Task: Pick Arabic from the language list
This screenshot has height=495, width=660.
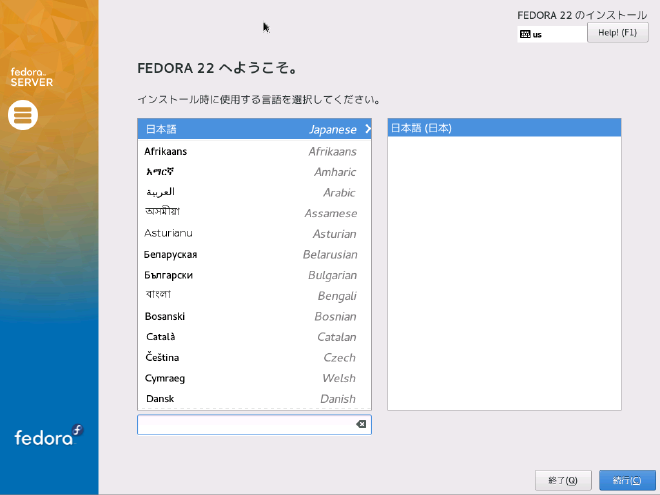Action: [254, 192]
